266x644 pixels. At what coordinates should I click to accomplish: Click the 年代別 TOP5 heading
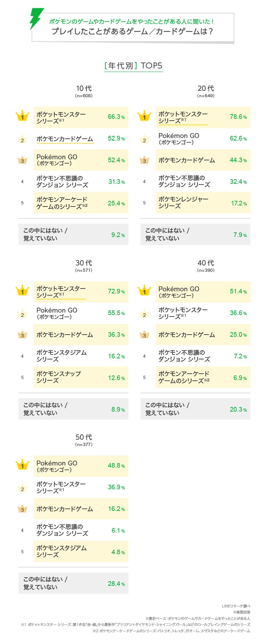tap(133, 66)
